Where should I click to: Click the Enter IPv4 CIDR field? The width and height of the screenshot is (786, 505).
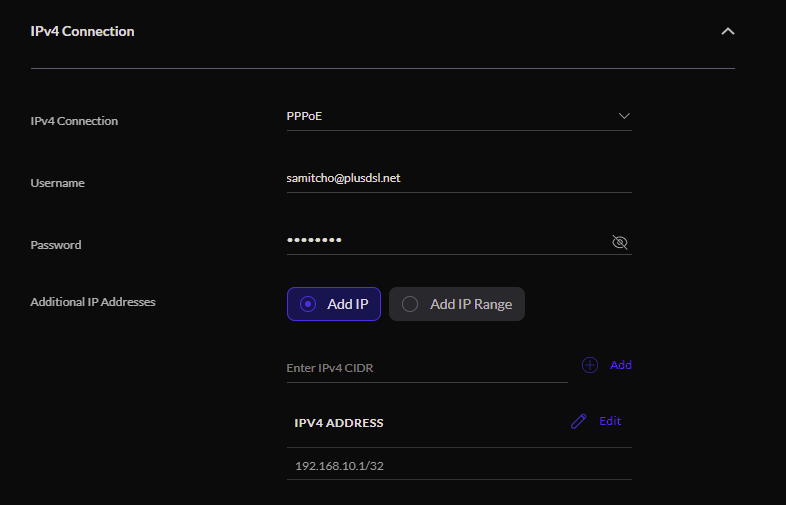[x=427, y=368]
